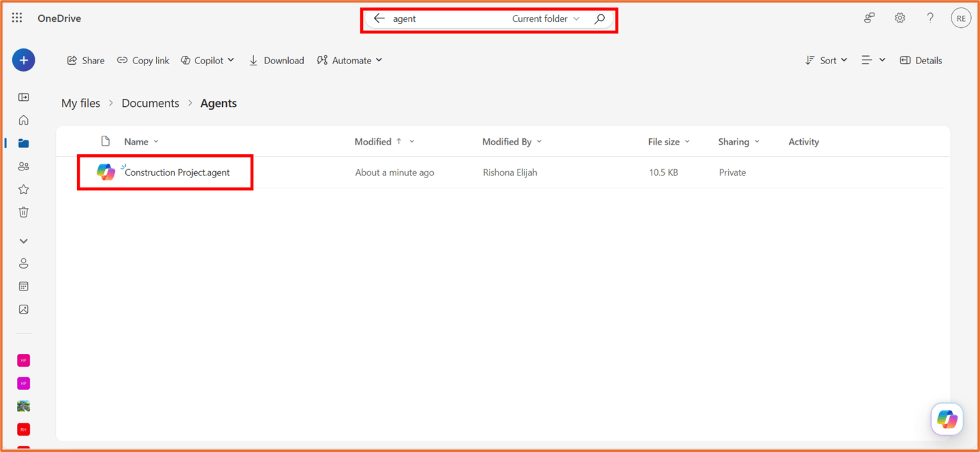Viewport: 980px width, 452px height.
Task: Open the People icon in sidebar
Action: point(24,263)
